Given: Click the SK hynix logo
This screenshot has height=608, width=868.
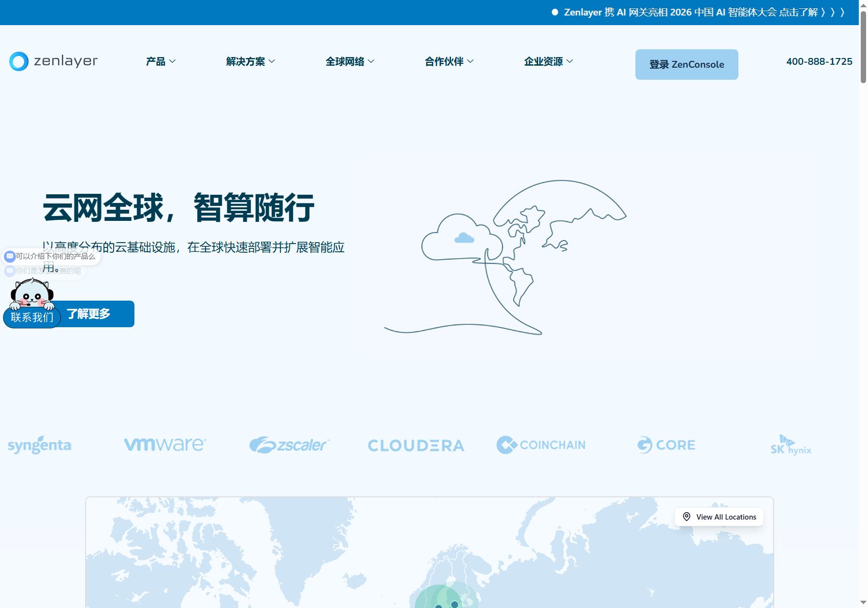Looking at the screenshot, I should click(x=791, y=445).
